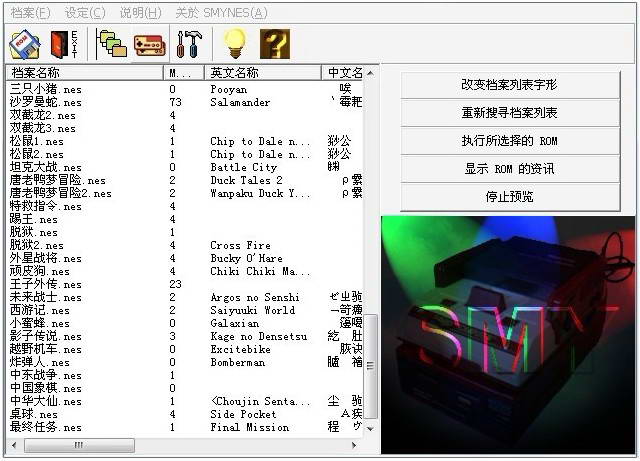Select 坦克大战.nes in the file list
The height and width of the screenshot is (461, 640).
46,167
